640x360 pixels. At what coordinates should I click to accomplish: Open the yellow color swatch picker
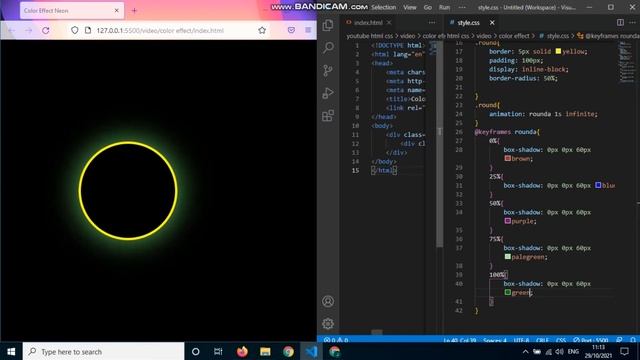tap(558, 51)
